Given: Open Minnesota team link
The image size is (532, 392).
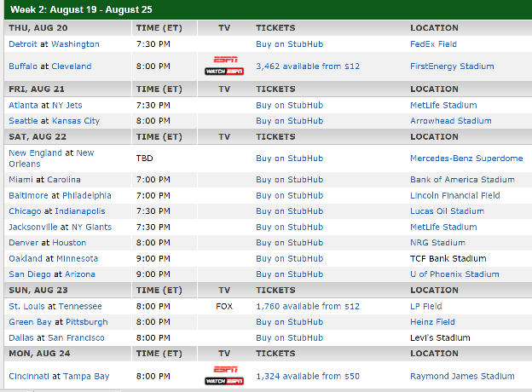Looking at the screenshot, I should [78, 258].
